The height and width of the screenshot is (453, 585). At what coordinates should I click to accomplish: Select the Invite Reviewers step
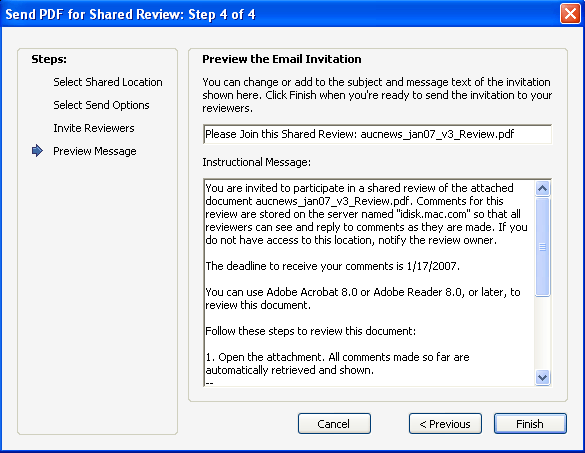pos(94,128)
